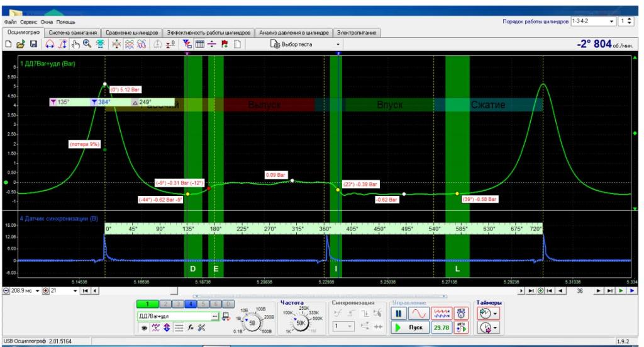Open the Файл menu
Image resolution: width=644 pixels, height=347 pixels.
click(x=10, y=22)
